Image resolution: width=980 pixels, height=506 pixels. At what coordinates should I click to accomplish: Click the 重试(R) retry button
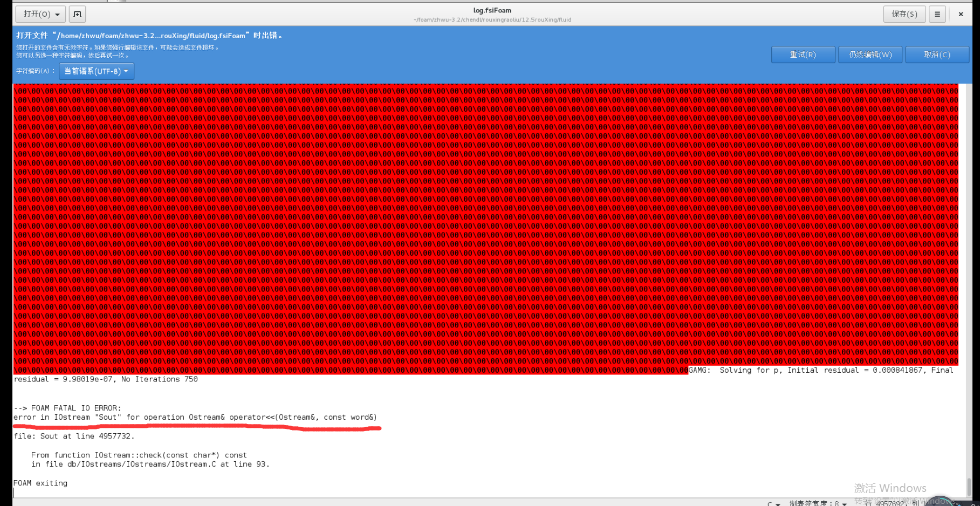pos(803,54)
